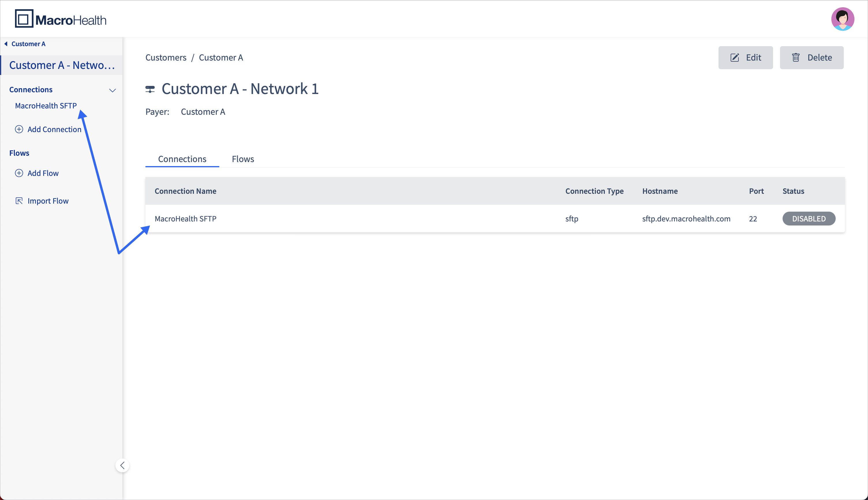Collapse the Connections section chevron
The image size is (868, 500).
click(112, 90)
